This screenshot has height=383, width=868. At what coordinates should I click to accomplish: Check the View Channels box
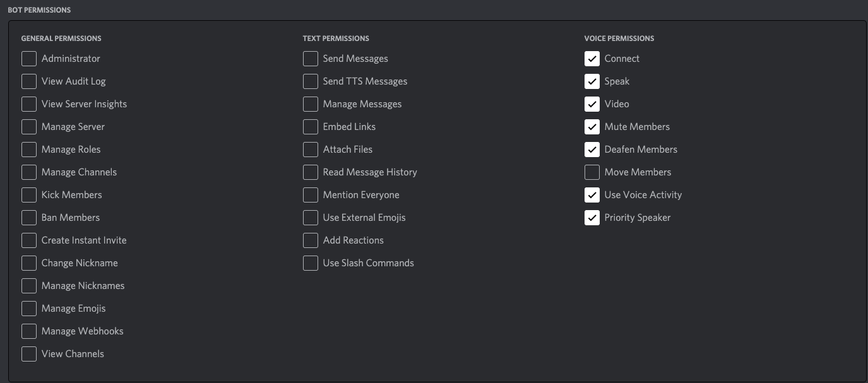pyautogui.click(x=29, y=354)
